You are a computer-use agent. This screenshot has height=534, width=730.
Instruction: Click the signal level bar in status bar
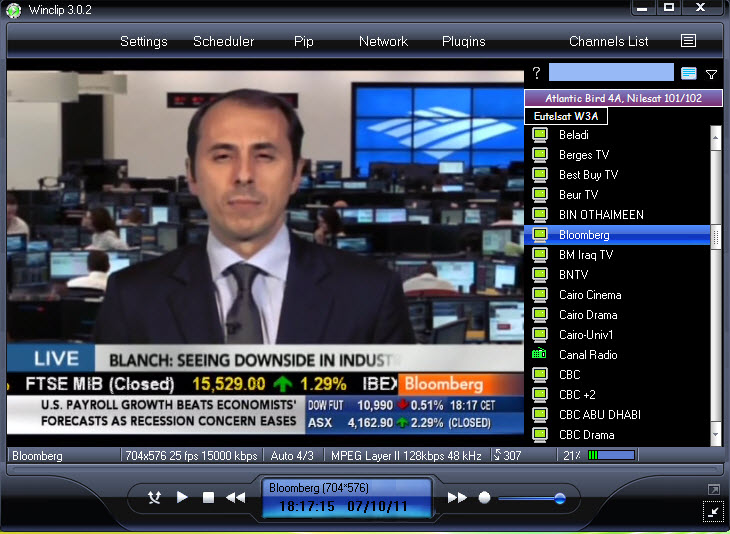[x=612, y=455]
